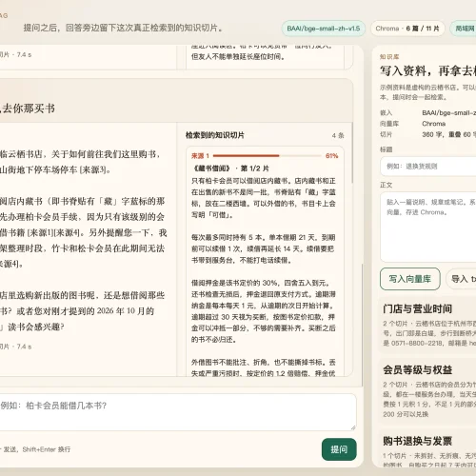Open the 购书退换与发票 document card
476x476 pixels.
[x=427, y=447]
